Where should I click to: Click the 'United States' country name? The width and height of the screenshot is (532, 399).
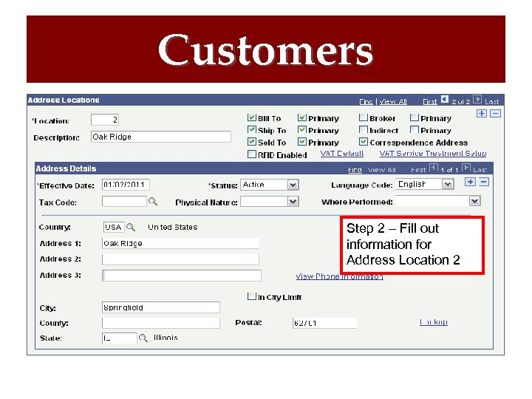click(173, 227)
